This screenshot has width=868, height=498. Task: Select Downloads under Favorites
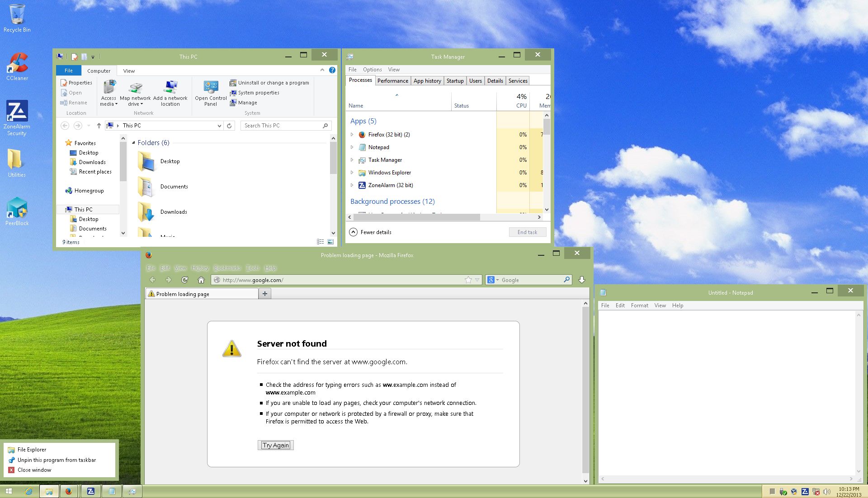(x=88, y=162)
